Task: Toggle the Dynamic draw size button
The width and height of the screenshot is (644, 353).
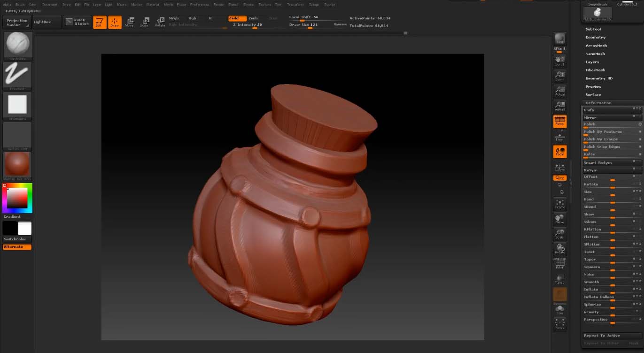Action: coord(341,24)
